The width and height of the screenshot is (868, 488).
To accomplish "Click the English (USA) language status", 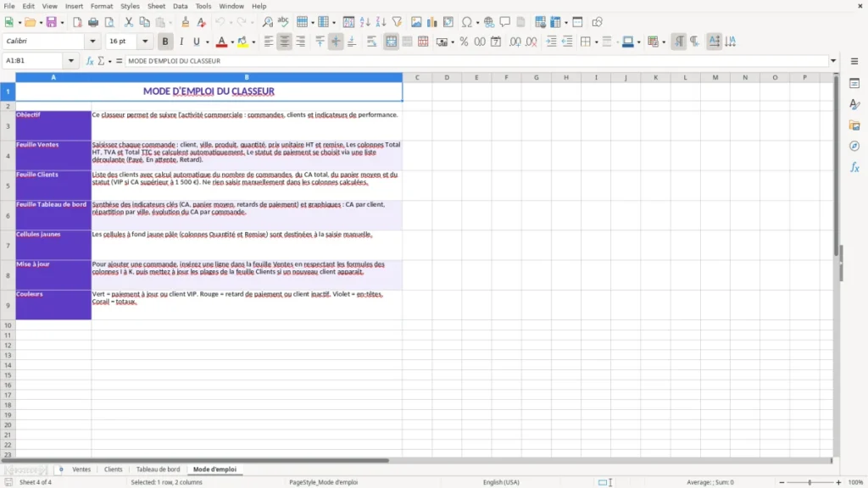I will tap(501, 482).
